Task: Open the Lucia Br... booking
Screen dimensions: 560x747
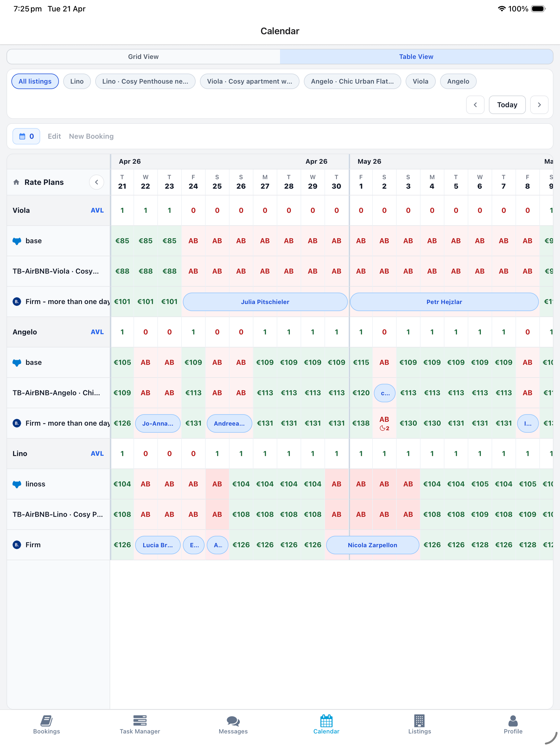Action: [158, 545]
